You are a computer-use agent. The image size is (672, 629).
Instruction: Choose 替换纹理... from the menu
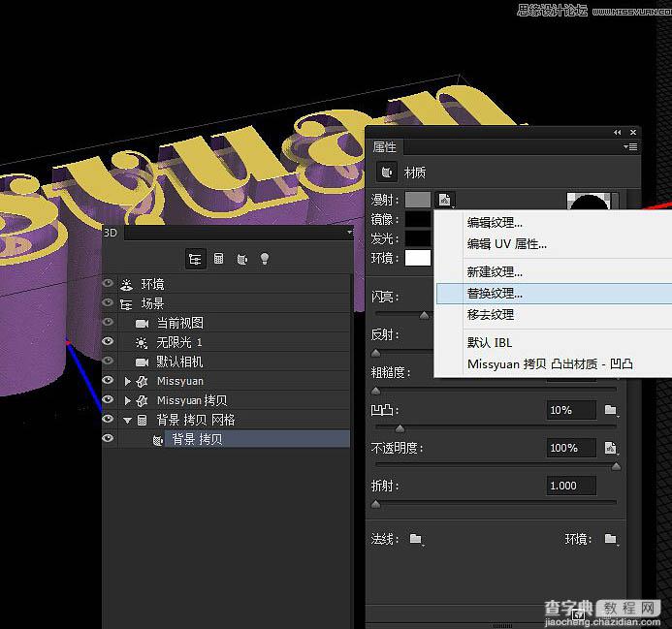554,294
